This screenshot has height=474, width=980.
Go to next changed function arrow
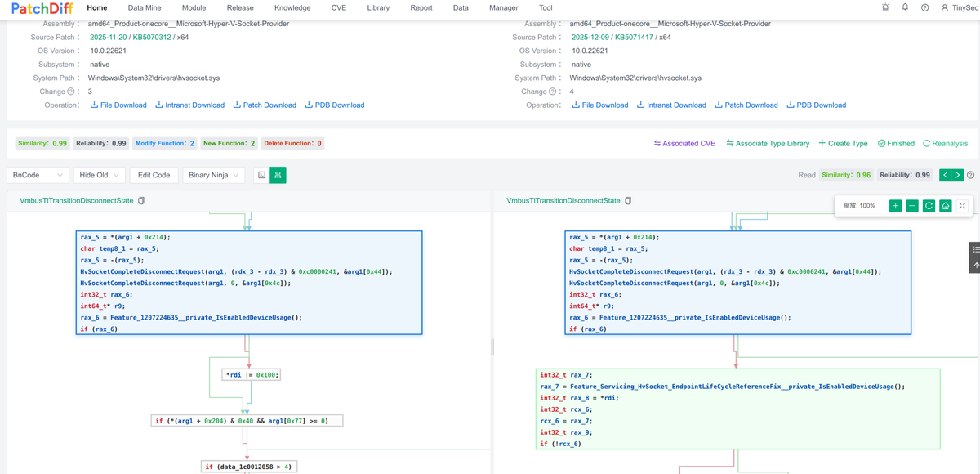pyautogui.click(x=958, y=175)
